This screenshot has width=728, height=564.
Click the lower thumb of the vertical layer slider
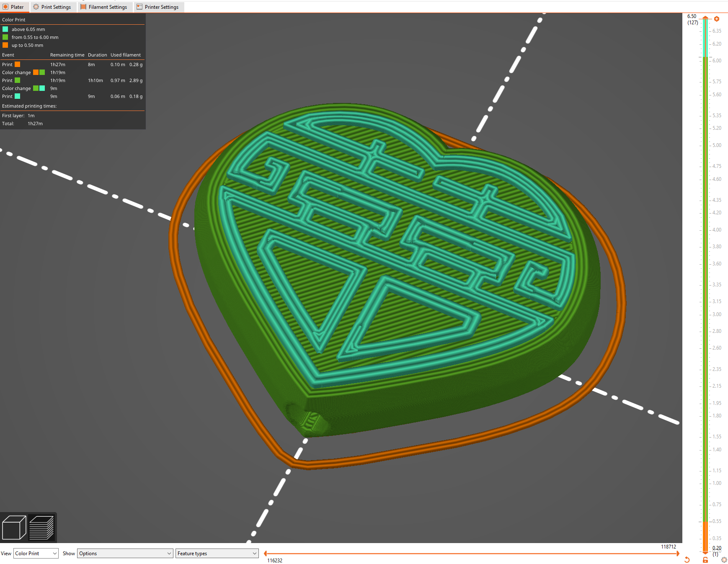(x=705, y=551)
